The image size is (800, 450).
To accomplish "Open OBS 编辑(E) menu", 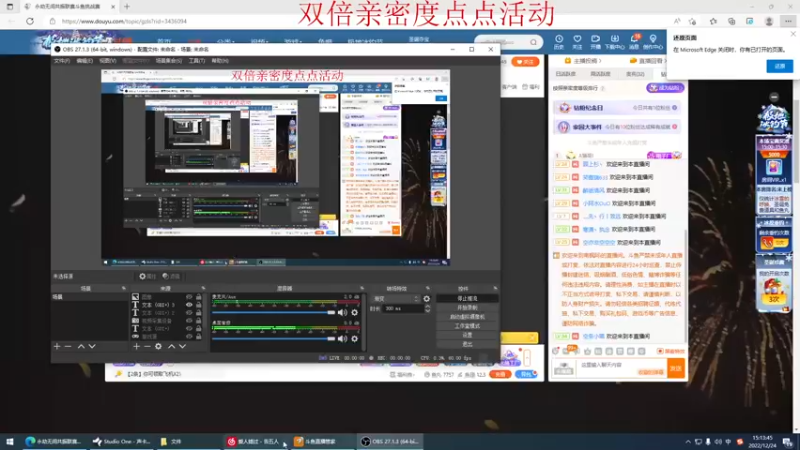I will (85, 61).
